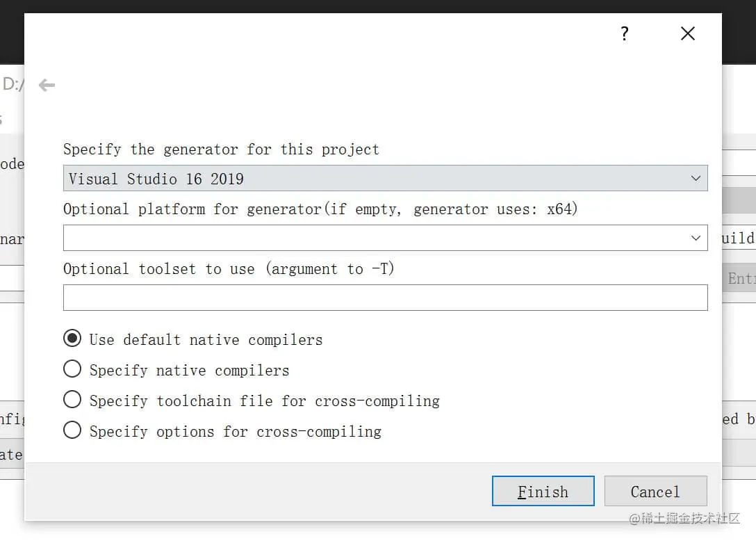This screenshot has height=541, width=756.
Task: Open the dialog help via question mark icon
Action: pyautogui.click(x=624, y=33)
